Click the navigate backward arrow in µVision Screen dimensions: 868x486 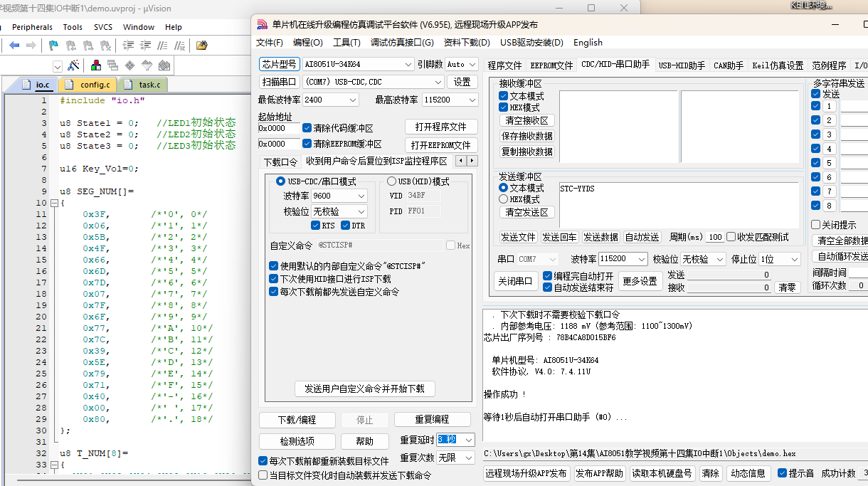(14, 45)
